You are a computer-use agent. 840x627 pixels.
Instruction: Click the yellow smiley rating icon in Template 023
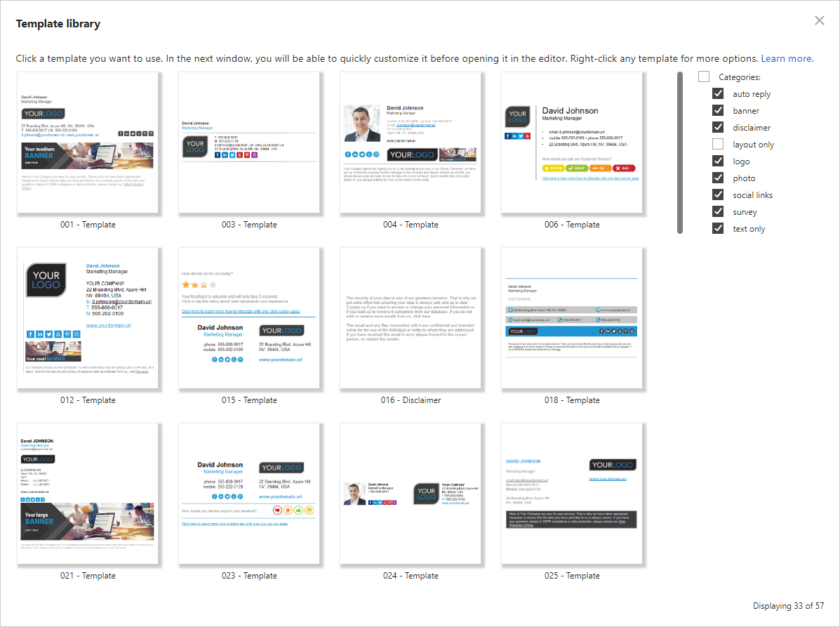[309, 510]
